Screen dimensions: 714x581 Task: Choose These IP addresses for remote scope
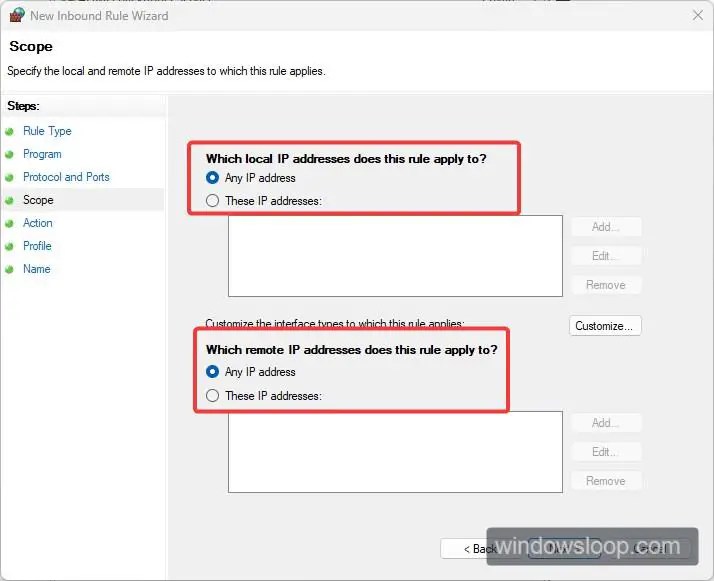(x=212, y=395)
